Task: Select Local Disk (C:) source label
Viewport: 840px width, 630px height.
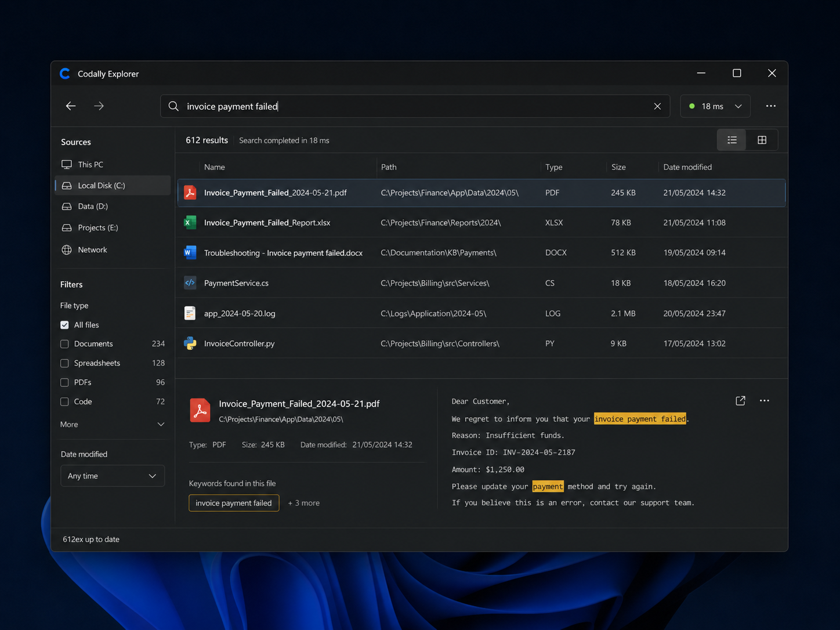Action: coord(102,186)
